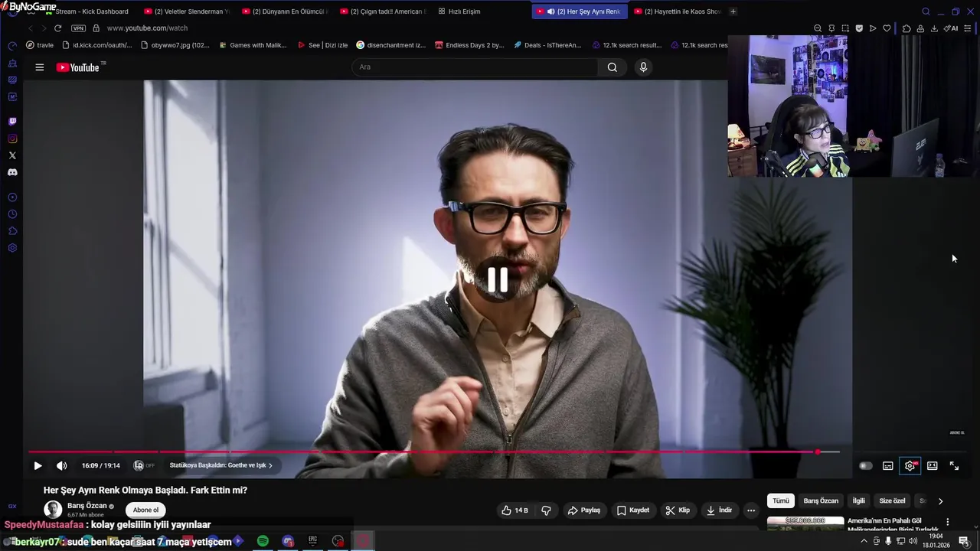Image resolution: width=980 pixels, height=551 pixels.
Task: Open browser zoom-out magnifier icon
Action: (x=818, y=28)
